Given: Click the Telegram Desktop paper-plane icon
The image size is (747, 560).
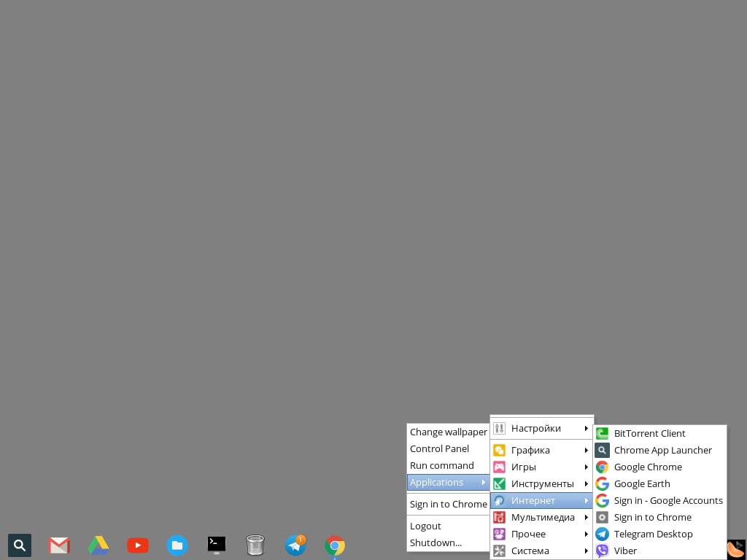Looking at the screenshot, I should click(x=602, y=534).
